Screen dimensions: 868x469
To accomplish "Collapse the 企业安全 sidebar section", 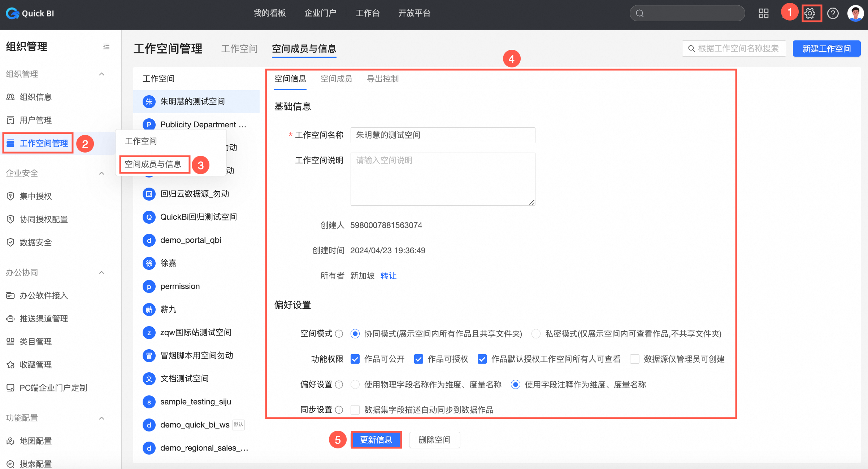I will (102, 173).
